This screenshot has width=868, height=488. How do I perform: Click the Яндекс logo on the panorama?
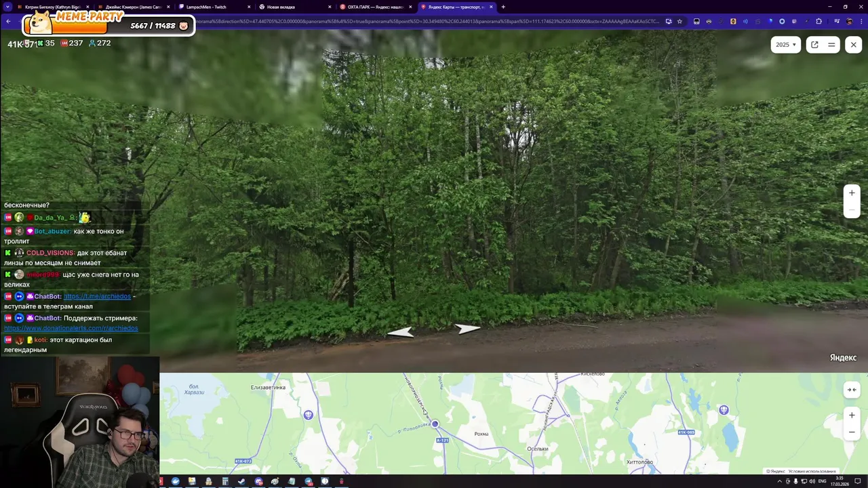click(x=843, y=357)
